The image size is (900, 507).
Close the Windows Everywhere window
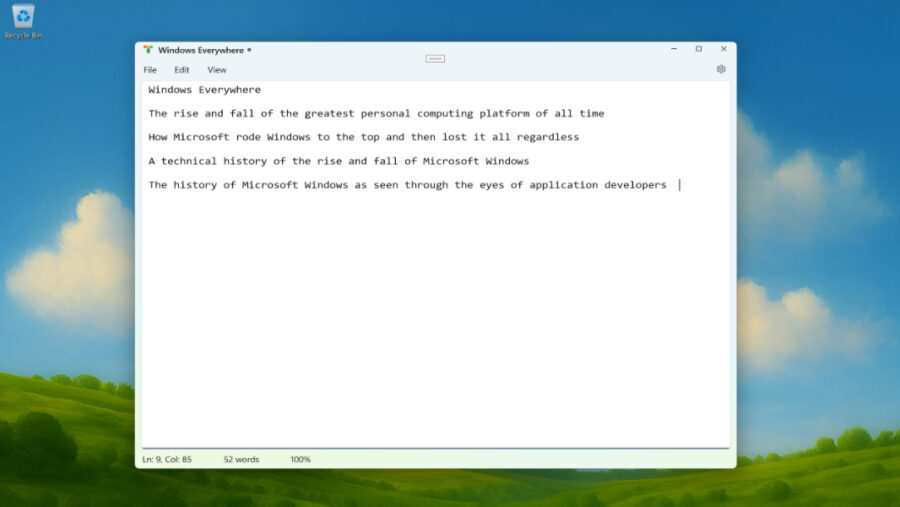pos(721,49)
